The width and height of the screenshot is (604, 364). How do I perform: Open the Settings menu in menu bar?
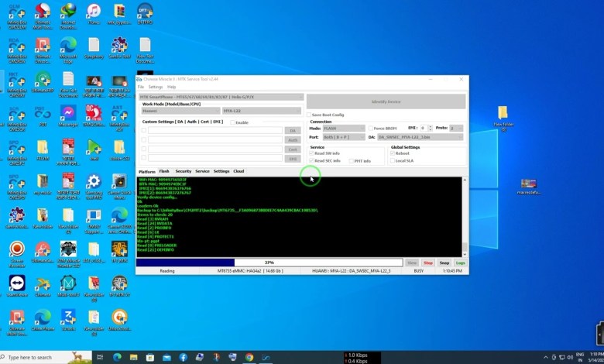(156, 87)
